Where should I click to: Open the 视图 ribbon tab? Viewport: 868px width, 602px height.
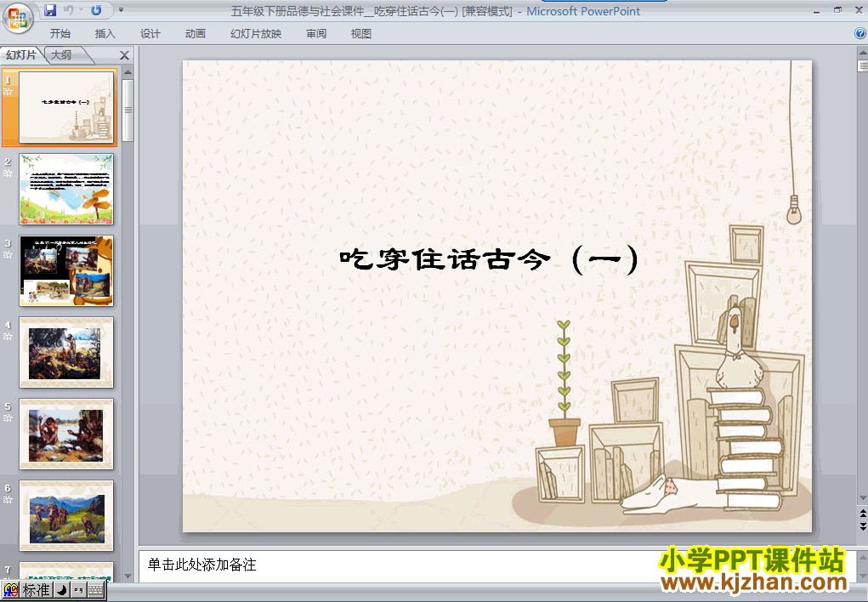(361, 34)
